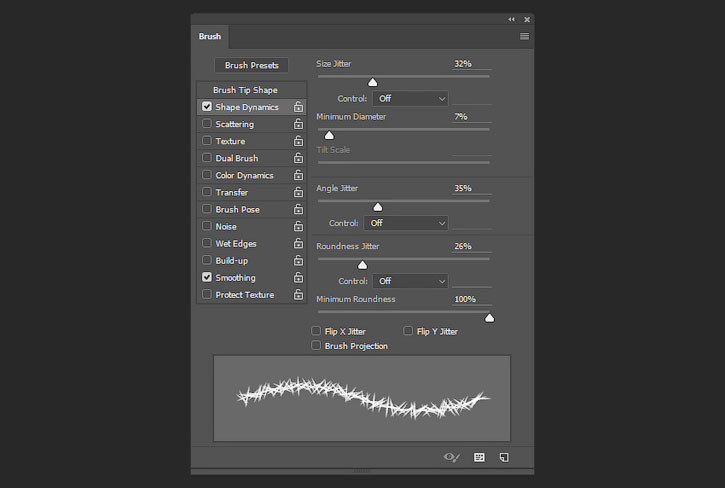Viewport: 725px width, 488px height.
Task: Enable the Protect Texture checkbox
Action: tap(207, 294)
